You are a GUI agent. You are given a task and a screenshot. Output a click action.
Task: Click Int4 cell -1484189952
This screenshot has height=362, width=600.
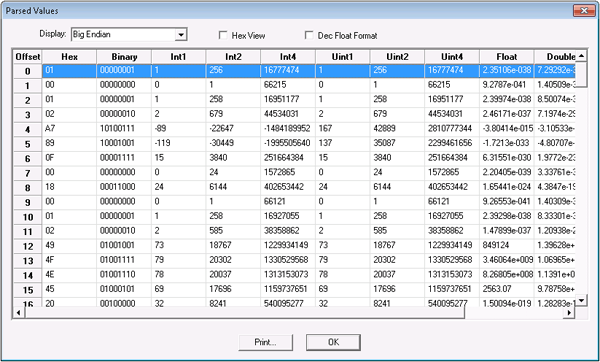288,129
